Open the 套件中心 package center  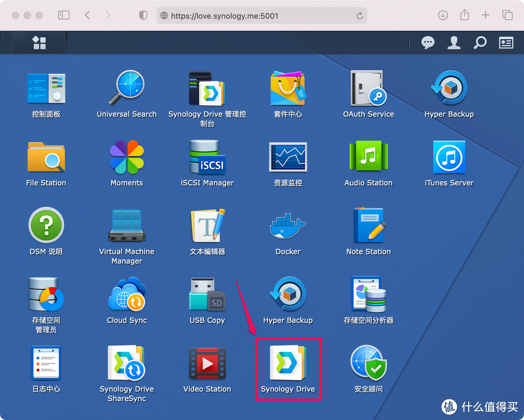coord(288,88)
